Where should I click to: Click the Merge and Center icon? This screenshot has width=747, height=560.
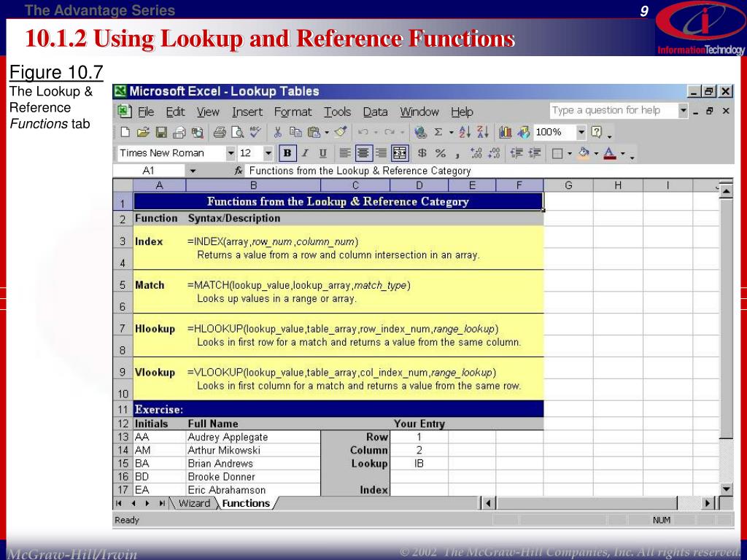coord(400,153)
